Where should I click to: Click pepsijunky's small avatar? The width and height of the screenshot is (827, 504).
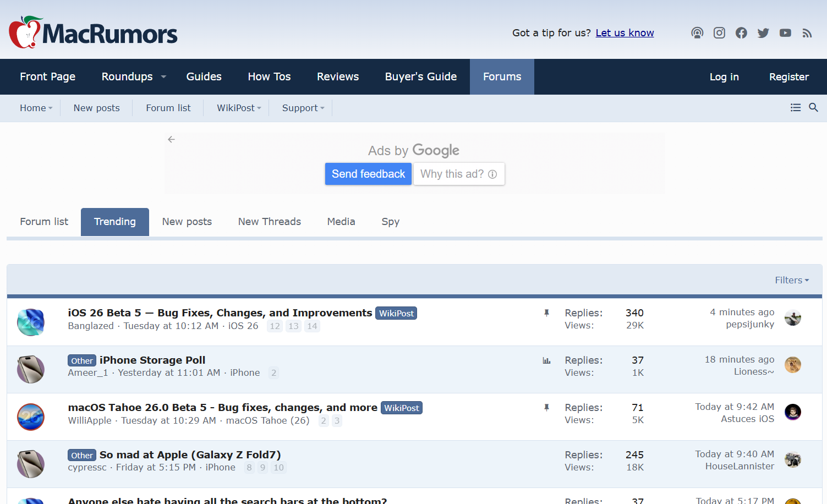pos(793,317)
